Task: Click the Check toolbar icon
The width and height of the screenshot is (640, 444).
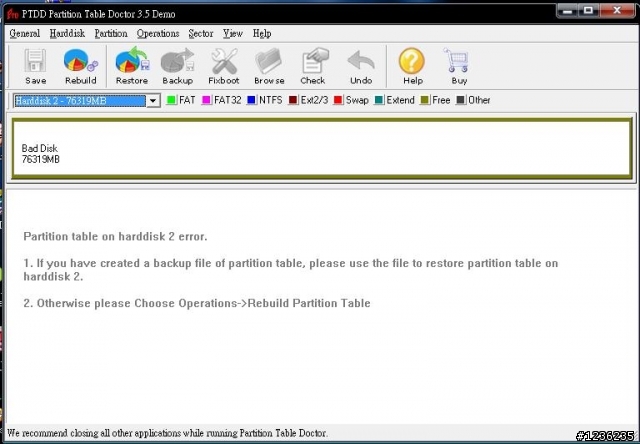Action: pos(313,60)
